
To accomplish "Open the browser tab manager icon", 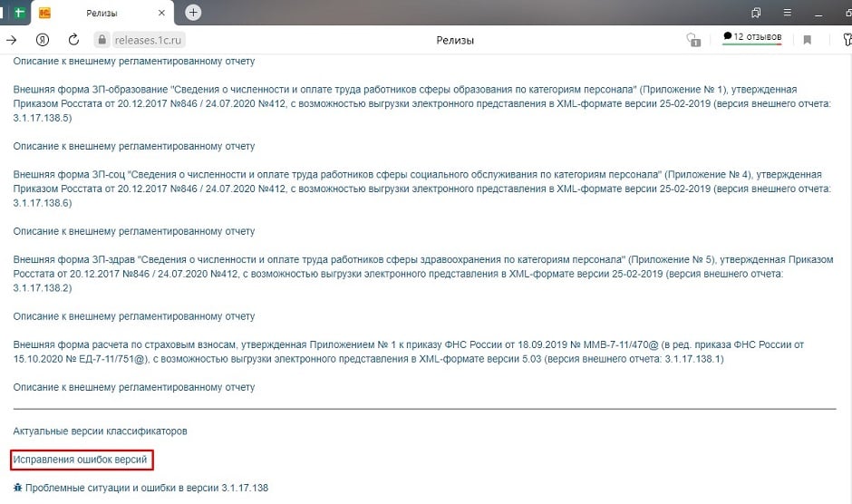I will click(x=755, y=13).
